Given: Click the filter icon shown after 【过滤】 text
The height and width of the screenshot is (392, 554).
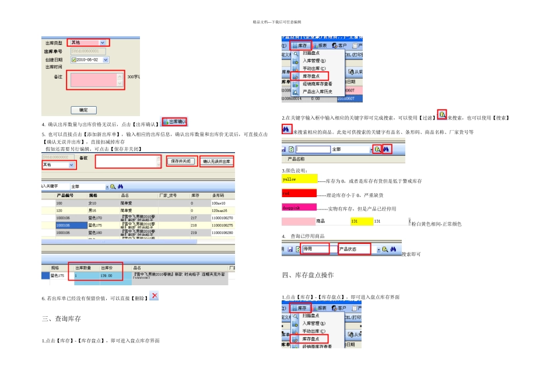Looking at the screenshot, I should pos(442,114).
